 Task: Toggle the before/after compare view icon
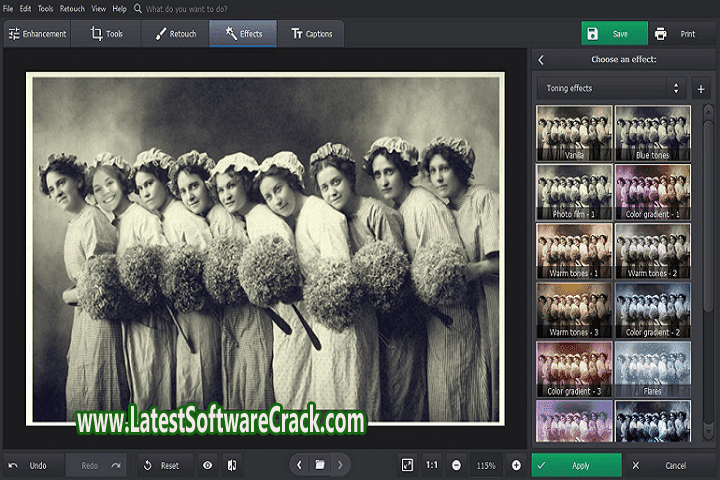[232, 465]
